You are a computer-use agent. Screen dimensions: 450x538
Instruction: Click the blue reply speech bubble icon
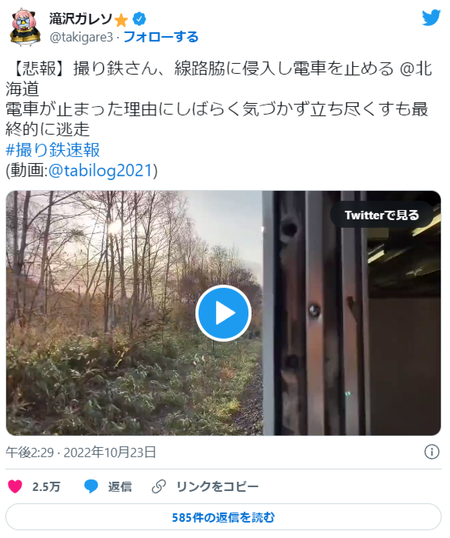coord(91,486)
